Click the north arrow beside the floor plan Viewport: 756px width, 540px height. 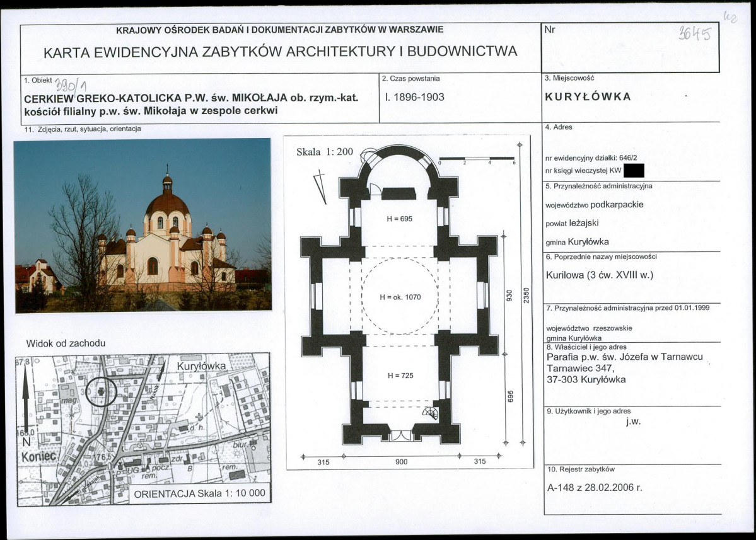[320, 187]
